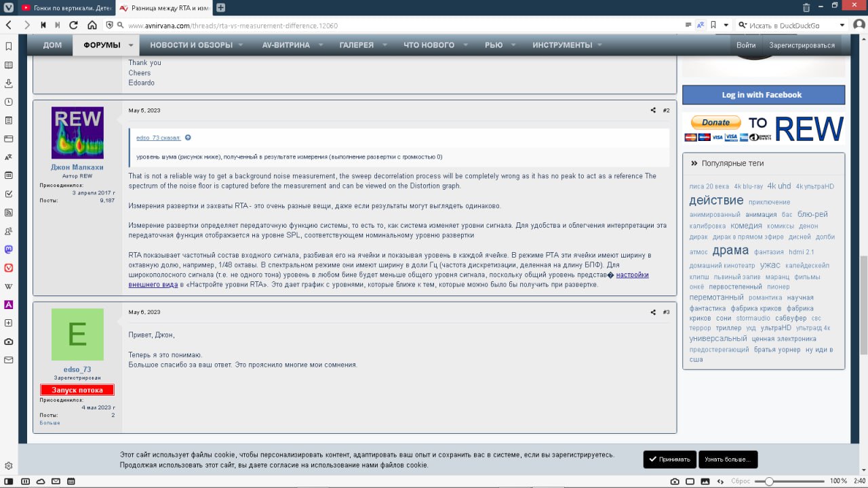Image resolution: width=868 pixels, height=488 pixels.
Task: Click the vertical page scrollbar
Action: pyautogui.click(x=863, y=304)
